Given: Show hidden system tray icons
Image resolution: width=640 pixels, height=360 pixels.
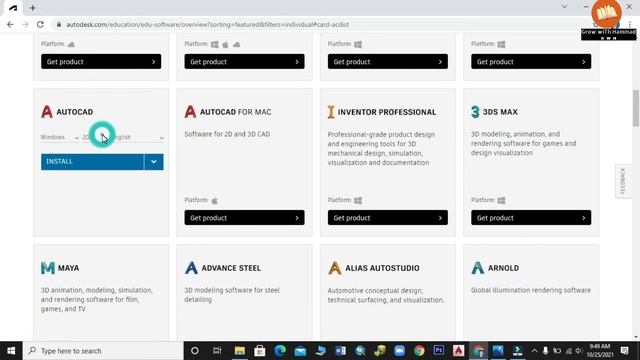Looking at the screenshot, I should click(x=534, y=351).
